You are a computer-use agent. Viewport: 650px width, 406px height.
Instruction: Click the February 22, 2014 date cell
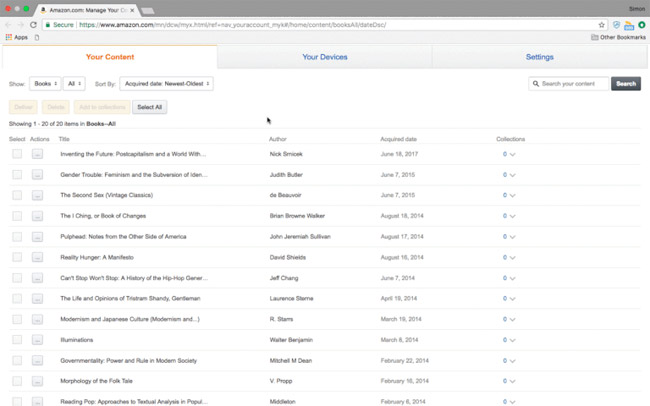click(405, 360)
